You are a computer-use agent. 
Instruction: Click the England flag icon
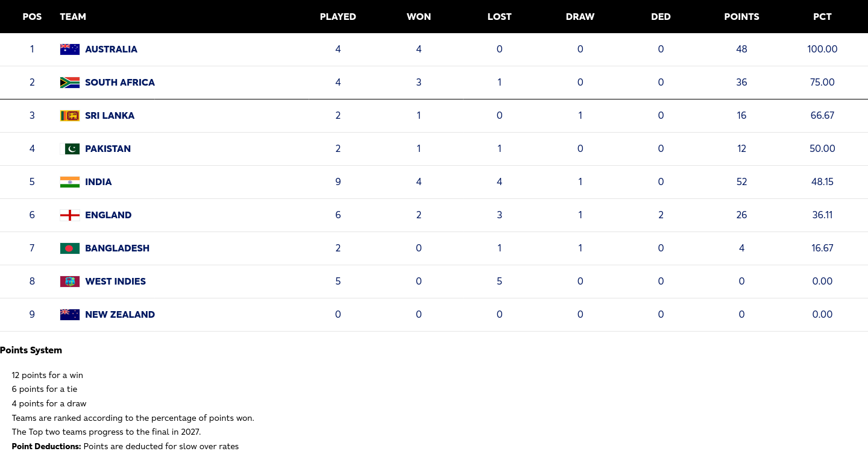(70, 215)
